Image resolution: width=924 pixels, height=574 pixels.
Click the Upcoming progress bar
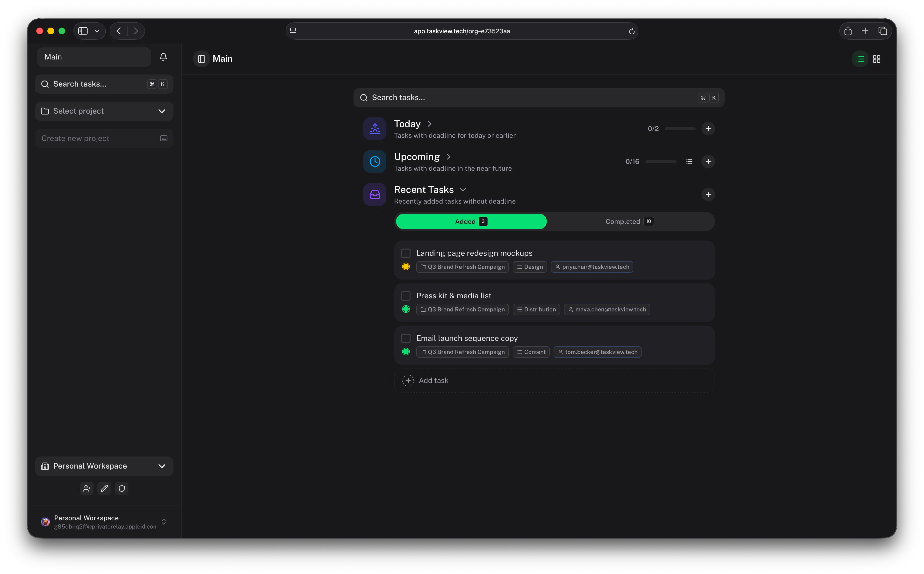click(x=660, y=162)
